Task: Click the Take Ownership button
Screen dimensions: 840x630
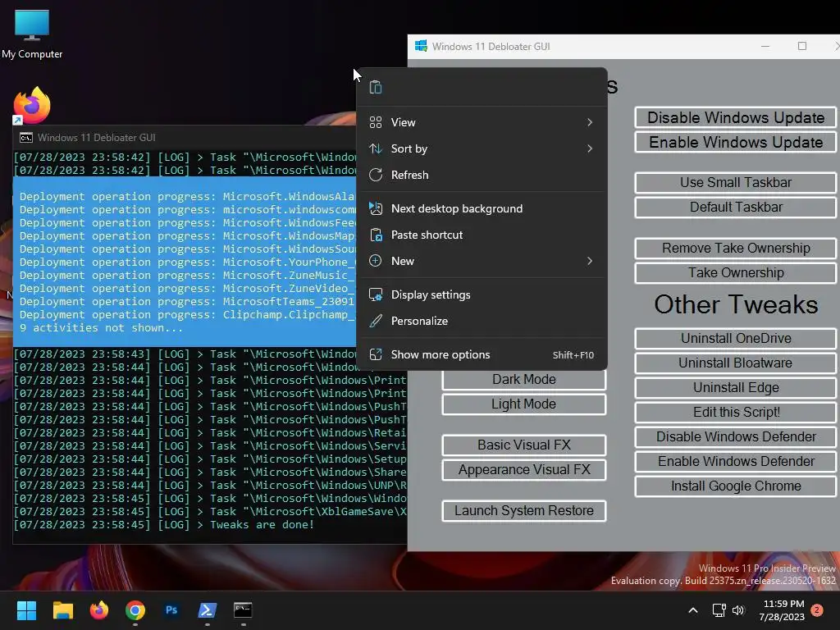Action: pyautogui.click(x=736, y=272)
